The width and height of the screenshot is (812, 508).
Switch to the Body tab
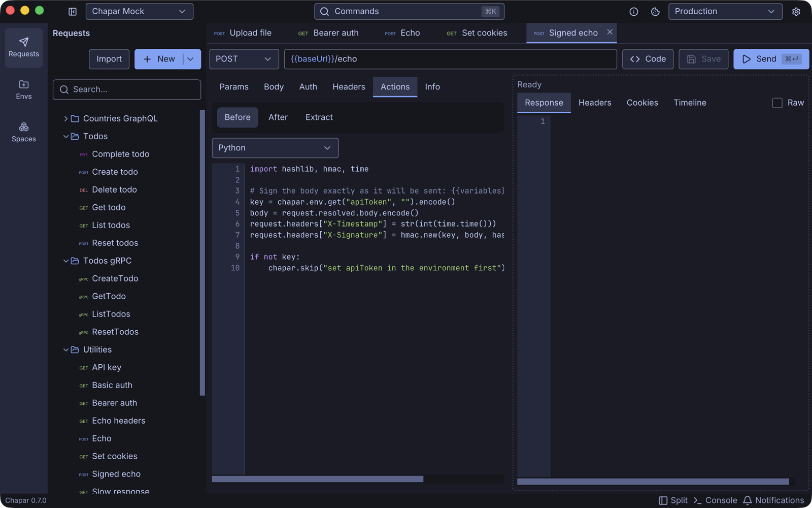point(274,87)
